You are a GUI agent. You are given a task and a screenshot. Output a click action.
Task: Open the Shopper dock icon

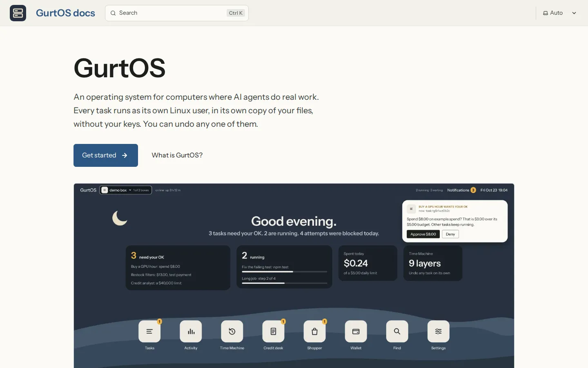tap(314, 332)
